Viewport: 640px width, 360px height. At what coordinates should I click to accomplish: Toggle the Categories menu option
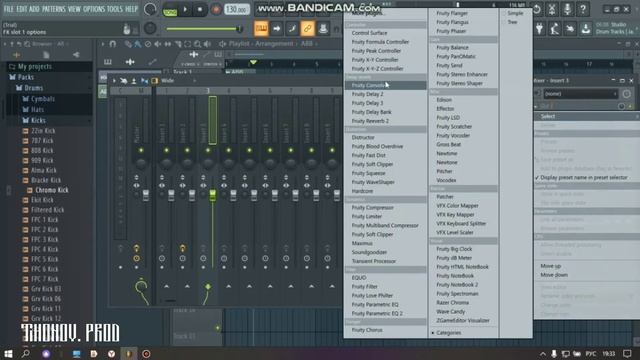coord(448,333)
